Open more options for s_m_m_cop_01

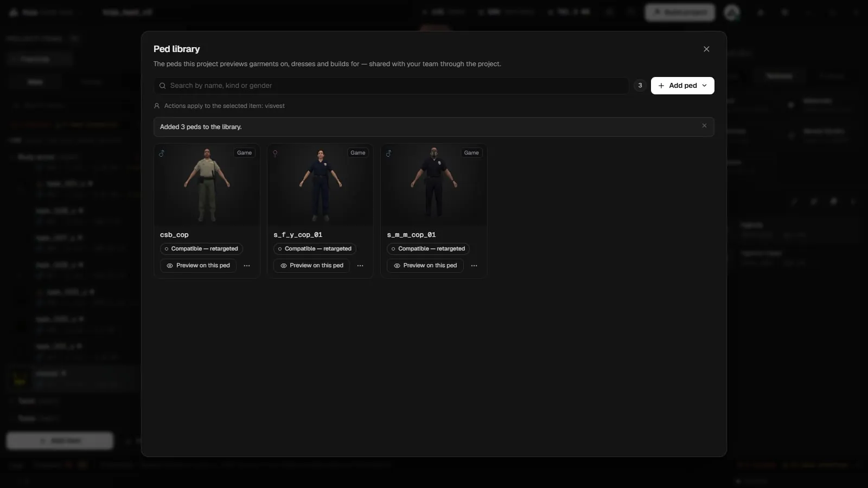click(x=474, y=266)
